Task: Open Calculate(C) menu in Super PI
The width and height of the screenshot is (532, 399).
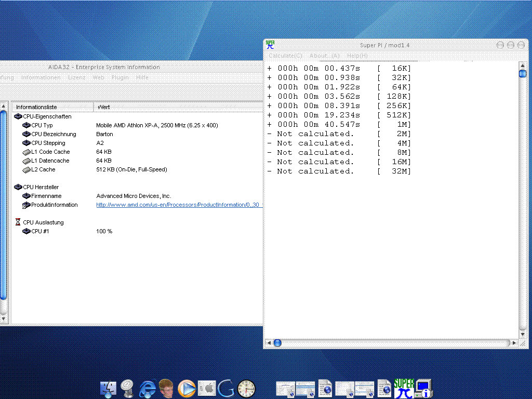Action: [x=285, y=56]
